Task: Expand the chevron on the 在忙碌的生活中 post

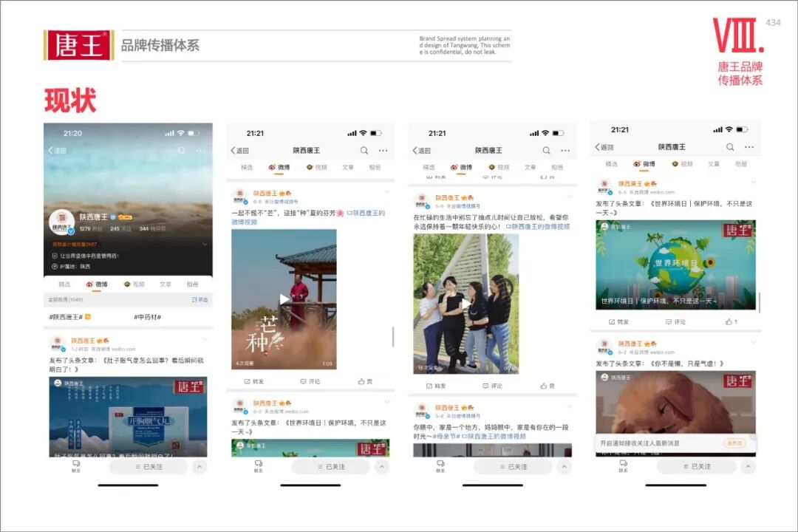Action: tap(569, 197)
